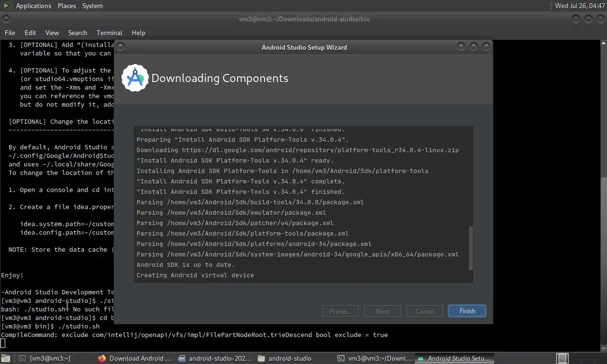Maximize the terminal window
This screenshot has height=364, width=607.
click(588, 19)
